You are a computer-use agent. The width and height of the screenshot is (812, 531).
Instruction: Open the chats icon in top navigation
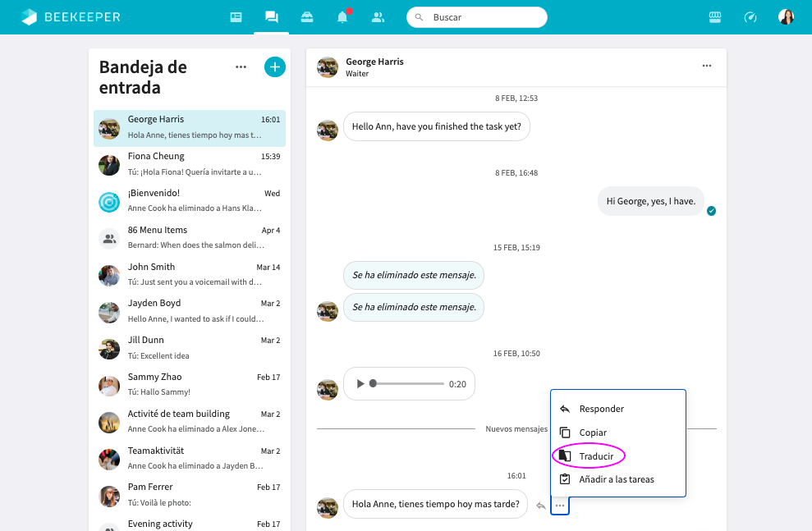point(271,17)
